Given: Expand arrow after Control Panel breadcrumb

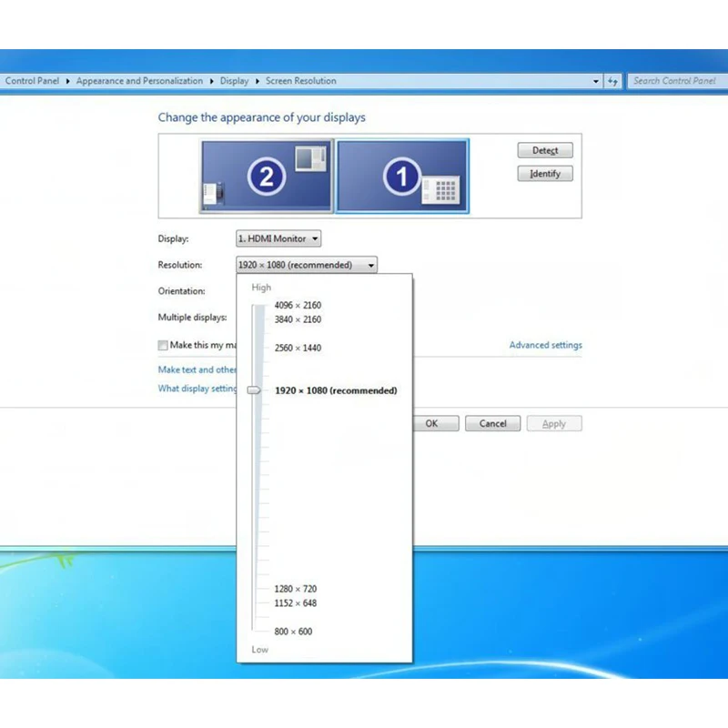Looking at the screenshot, I should pyautogui.click(x=67, y=81).
